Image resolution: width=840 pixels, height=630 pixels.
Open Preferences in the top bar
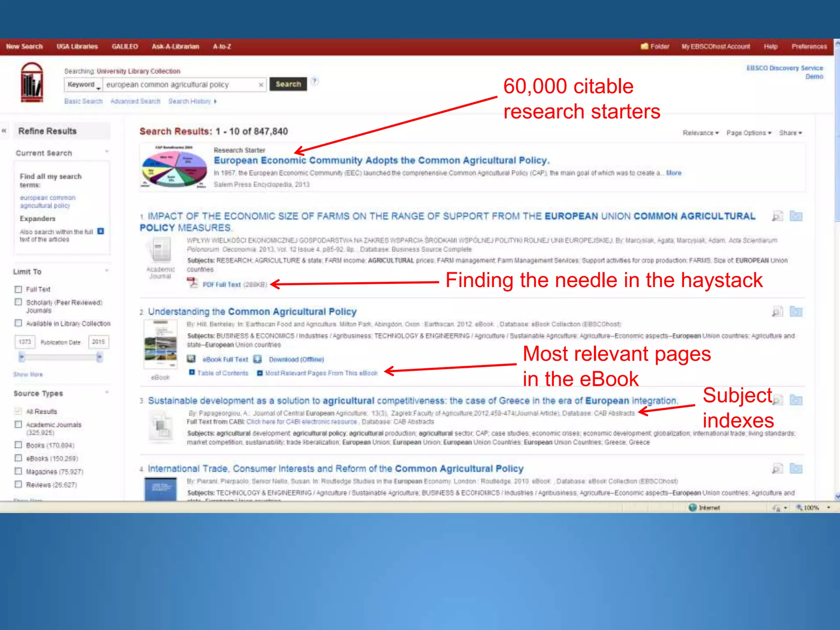point(809,46)
